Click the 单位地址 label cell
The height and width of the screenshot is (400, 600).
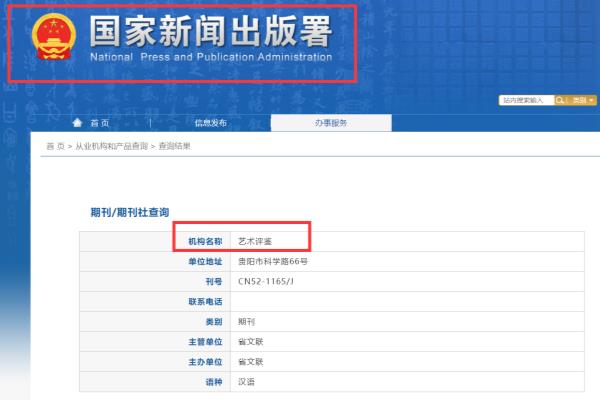(x=155, y=261)
